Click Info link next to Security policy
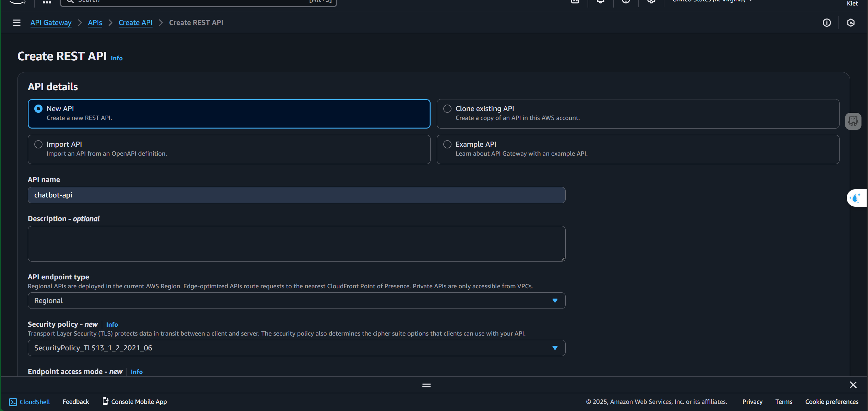The height and width of the screenshot is (411, 868). 112,325
